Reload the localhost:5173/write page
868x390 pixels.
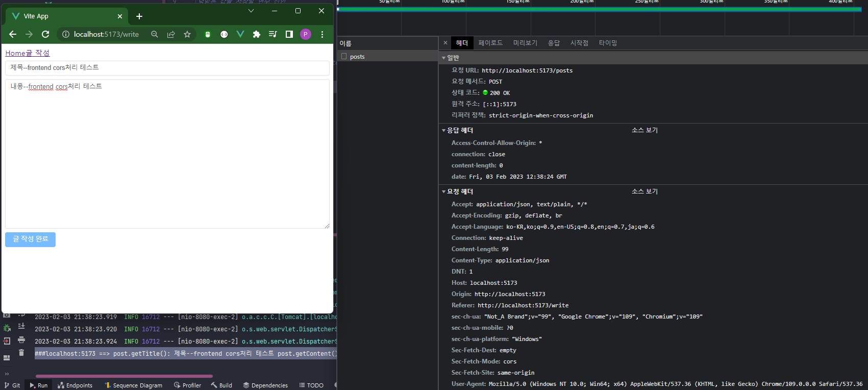(45, 34)
